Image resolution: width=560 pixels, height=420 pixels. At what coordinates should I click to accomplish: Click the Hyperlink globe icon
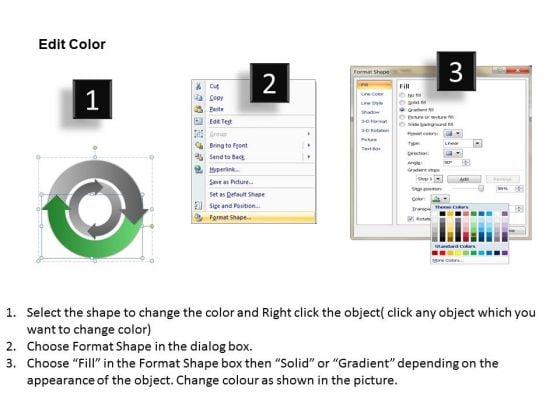pyautogui.click(x=199, y=169)
